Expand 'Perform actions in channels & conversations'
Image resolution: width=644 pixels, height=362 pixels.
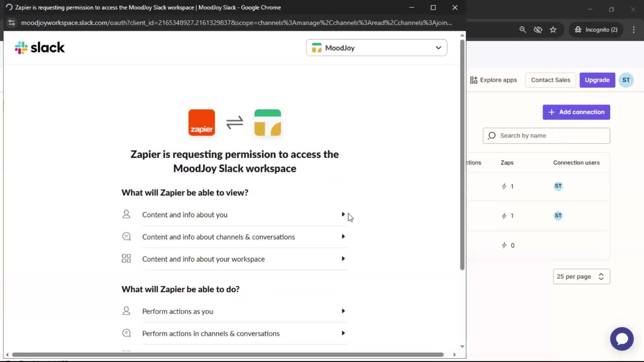click(x=245, y=333)
